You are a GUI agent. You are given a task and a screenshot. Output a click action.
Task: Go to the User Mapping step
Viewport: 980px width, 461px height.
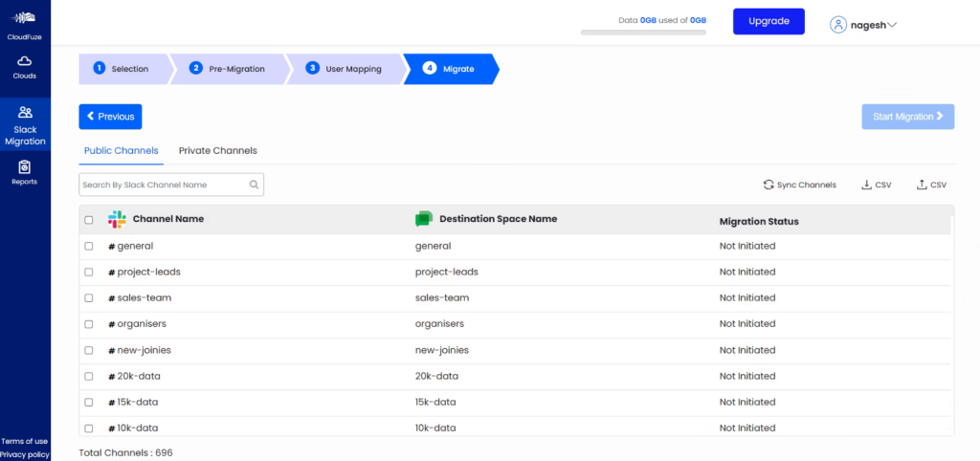click(x=344, y=69)
